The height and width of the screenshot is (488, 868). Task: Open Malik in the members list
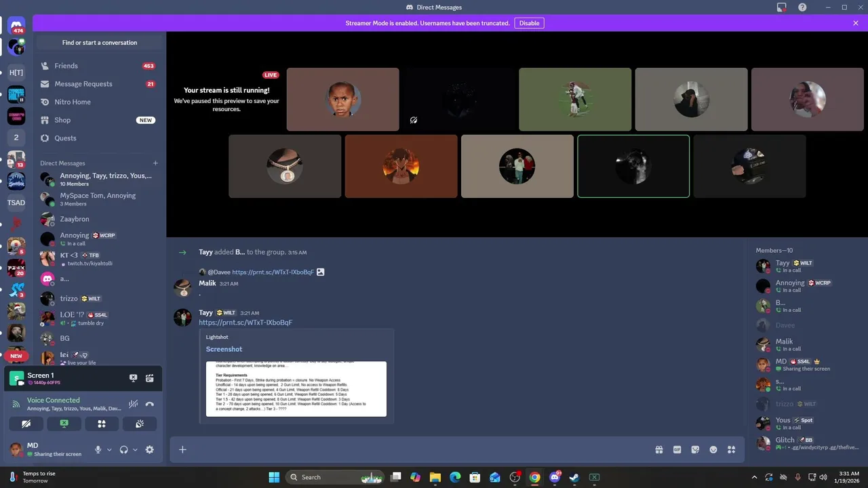806,345
